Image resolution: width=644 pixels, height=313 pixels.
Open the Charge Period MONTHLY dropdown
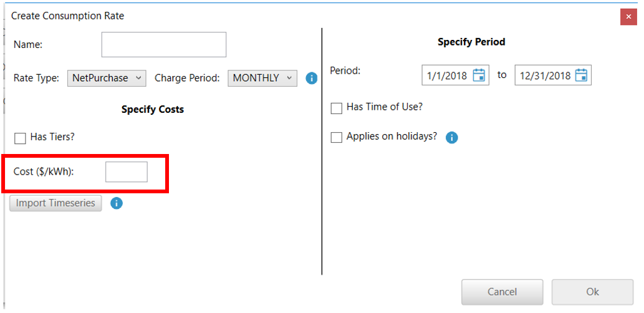pos(262,78)
